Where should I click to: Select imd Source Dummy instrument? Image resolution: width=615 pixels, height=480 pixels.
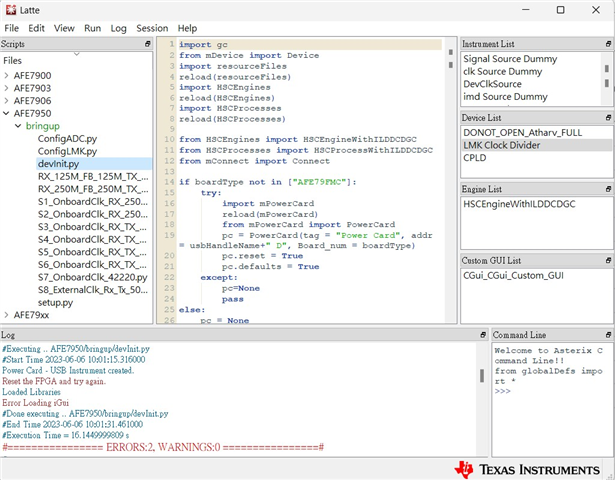(505, 96)
